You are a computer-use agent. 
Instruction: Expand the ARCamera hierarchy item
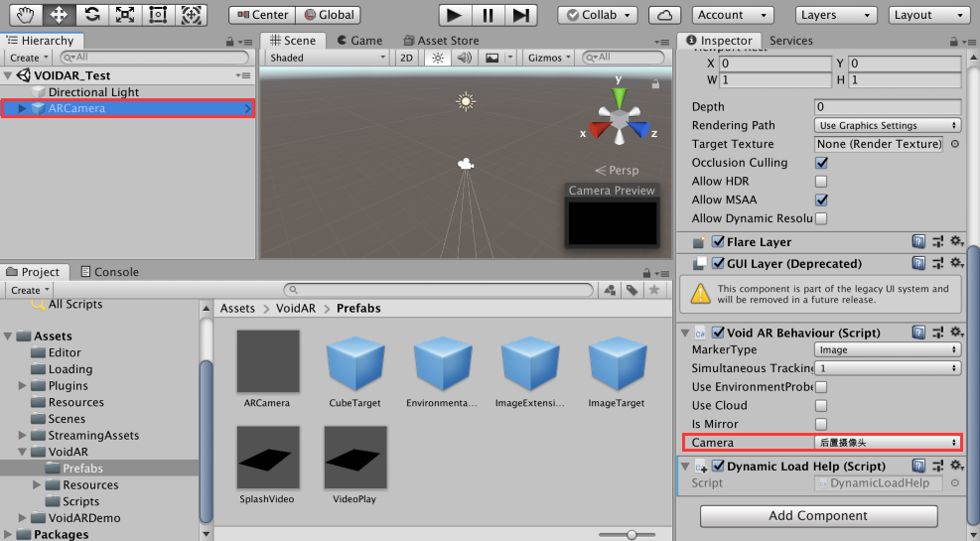(x=23, y=108)
